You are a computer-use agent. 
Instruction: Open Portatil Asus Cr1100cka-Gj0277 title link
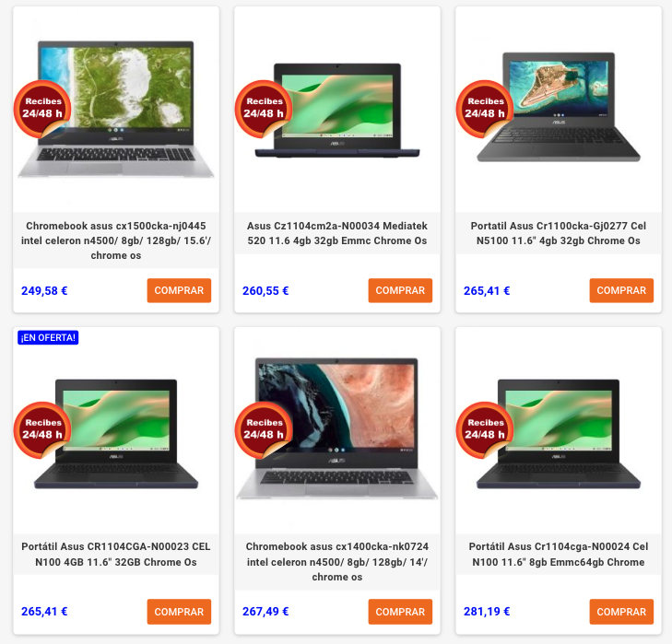tap(559, 233)
